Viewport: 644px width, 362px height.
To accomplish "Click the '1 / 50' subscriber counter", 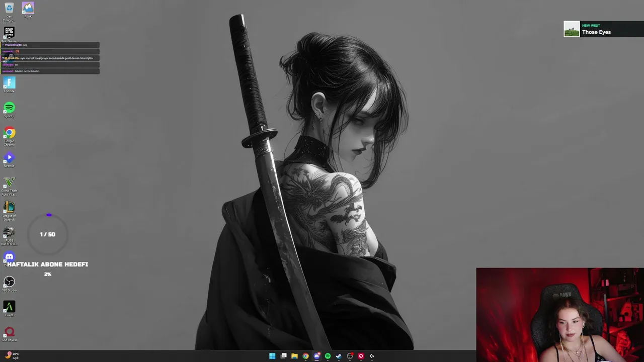I will pos(48,234).
